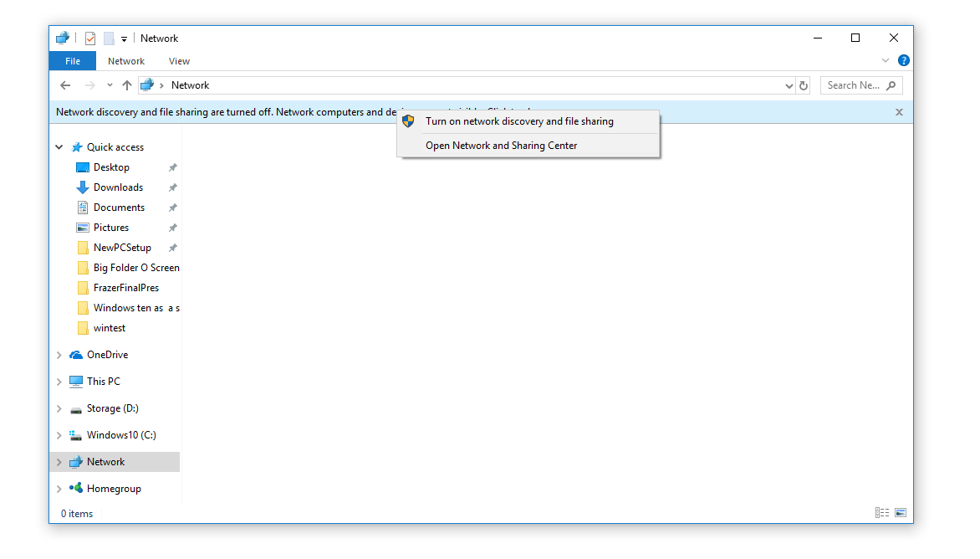Expand the This PC tree node
This screenshot has width=980, height=559.
59,382
